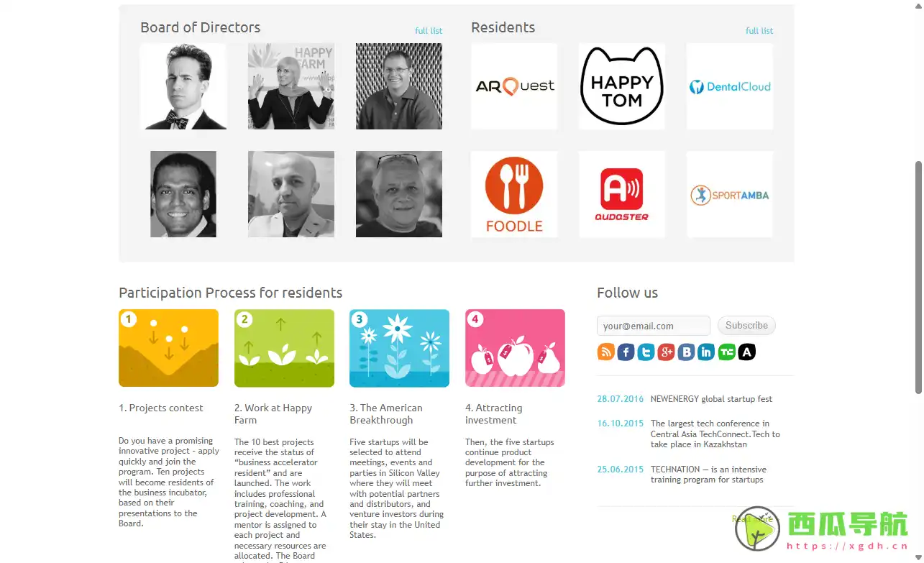Open the ARQuest resident logo
Viewport: 924px width, 563px height.
pyautogui.click(x=513, y=86)
